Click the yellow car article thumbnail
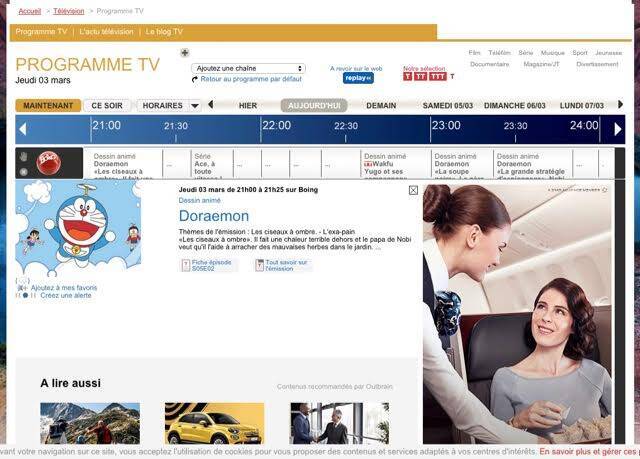Screen dimensions: 640x459 click(214, 423)
